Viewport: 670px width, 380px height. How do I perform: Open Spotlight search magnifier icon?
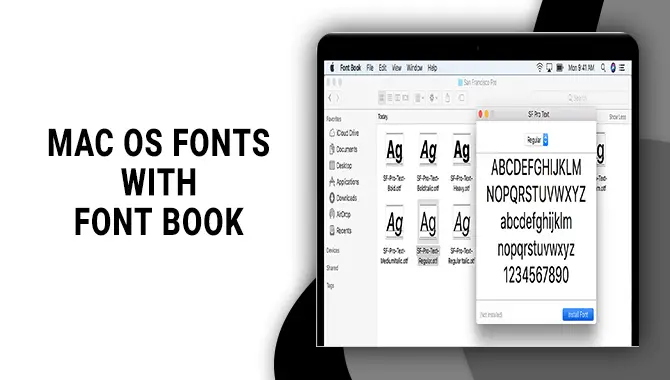603,68
